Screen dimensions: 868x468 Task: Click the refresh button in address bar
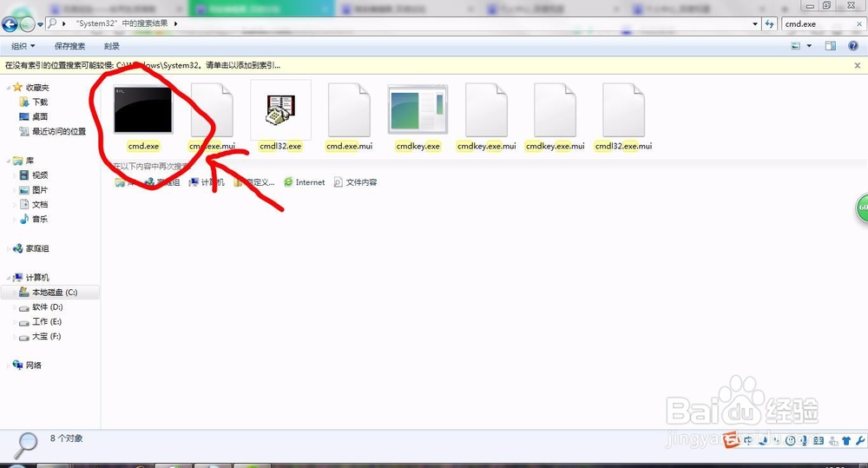click(x=769, y=23)
